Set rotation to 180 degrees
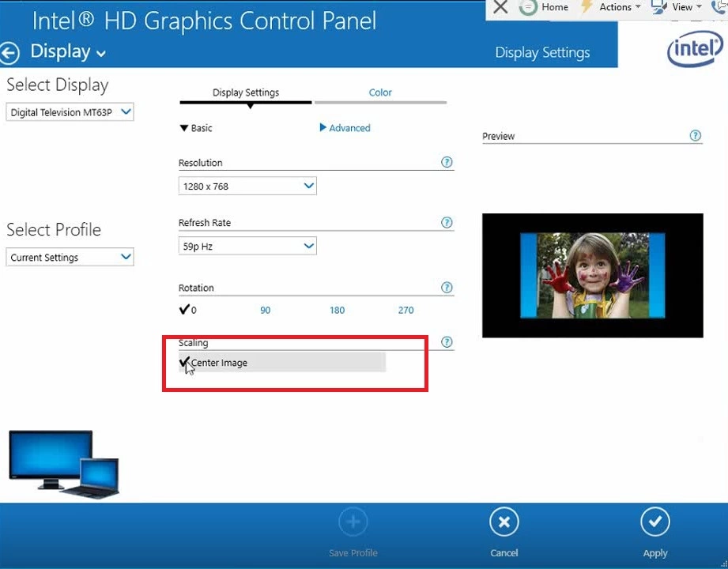 pos(337,311)
